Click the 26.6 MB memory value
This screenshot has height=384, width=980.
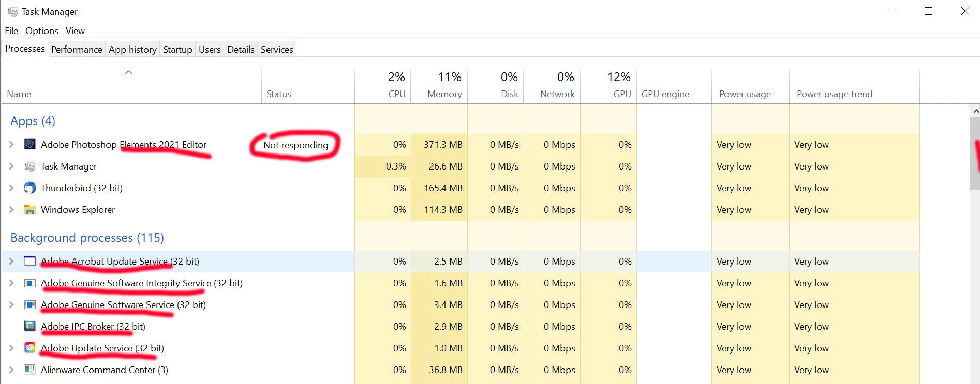(x=446, y=166)
